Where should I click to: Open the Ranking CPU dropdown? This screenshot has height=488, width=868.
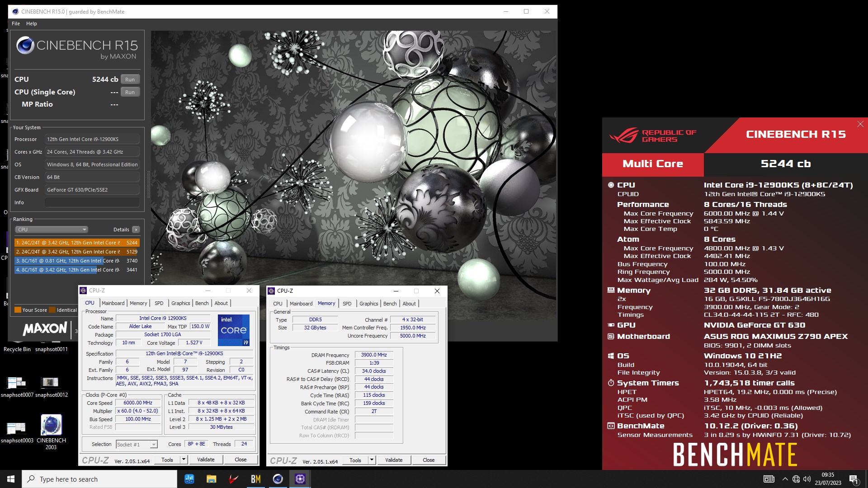52,230
